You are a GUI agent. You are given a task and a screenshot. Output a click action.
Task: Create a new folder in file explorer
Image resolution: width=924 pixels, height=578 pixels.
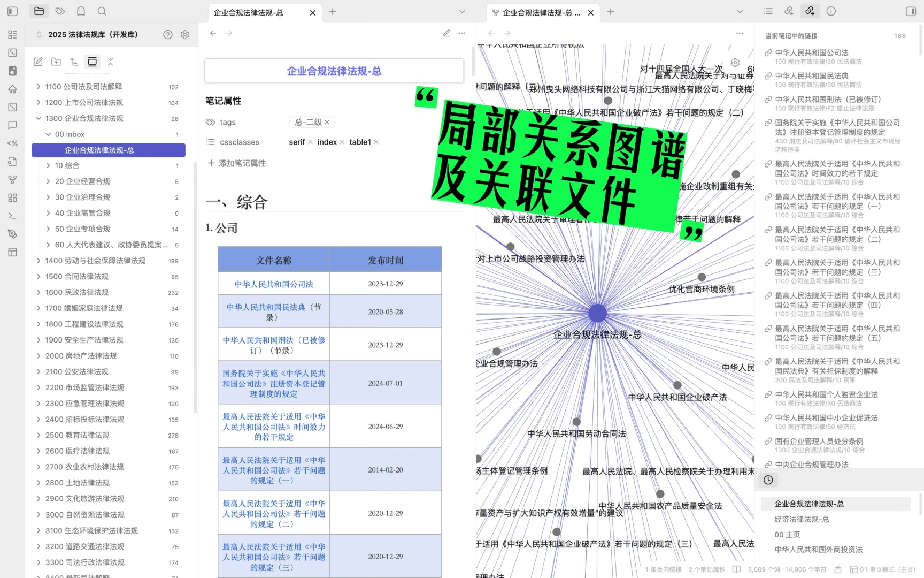[56, 62]
